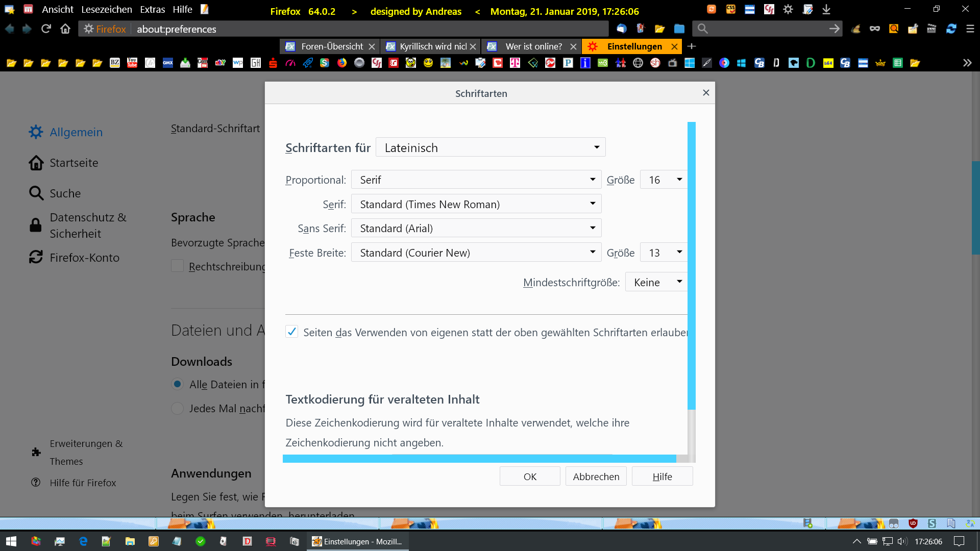Open the hamburger application menu
The image size is (980, 551).
point(970,29)
